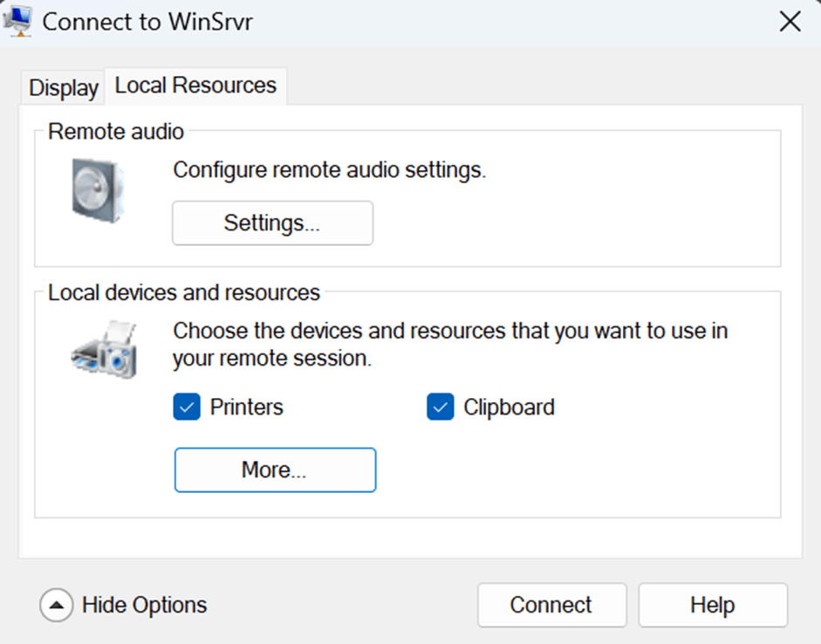
Task: Click the Clipboard checkbox label text
Action: point(509,407)
